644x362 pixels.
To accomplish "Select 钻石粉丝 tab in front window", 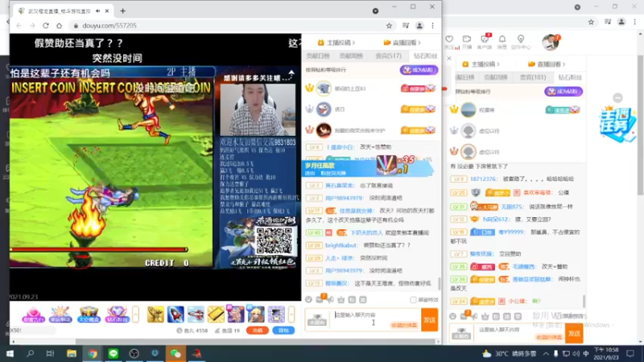I will point(425,56).
